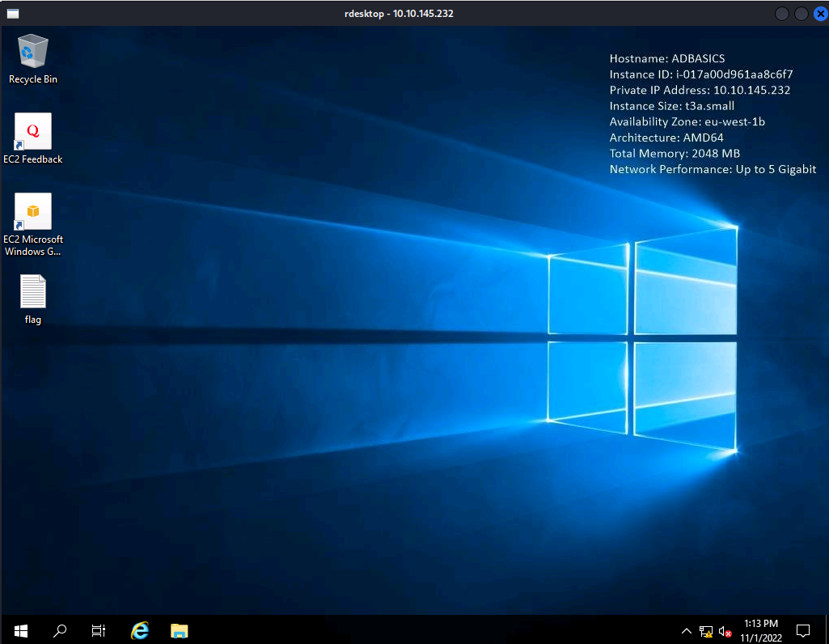Select the EC2 Feedback shortcut
The width and height of the screenshot is (829, 644).
point(32,131)
